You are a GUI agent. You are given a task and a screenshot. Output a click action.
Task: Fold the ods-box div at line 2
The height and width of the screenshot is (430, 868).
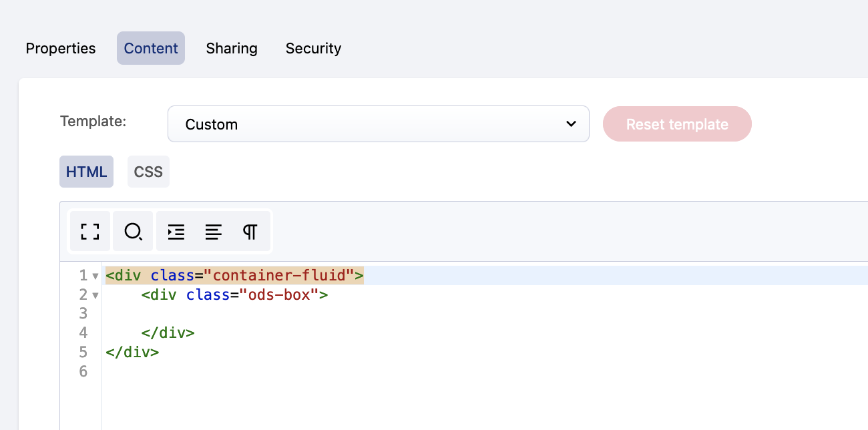point(95,295)
